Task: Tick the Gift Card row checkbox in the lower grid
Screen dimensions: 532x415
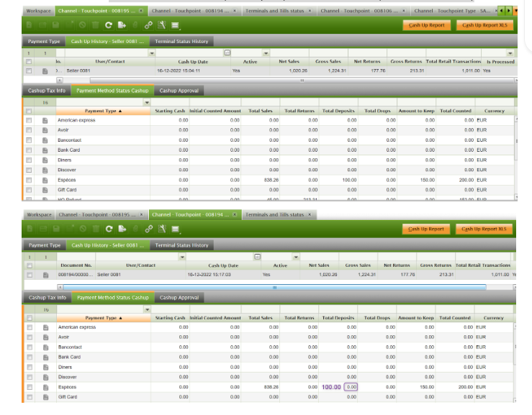Action: 29,397
